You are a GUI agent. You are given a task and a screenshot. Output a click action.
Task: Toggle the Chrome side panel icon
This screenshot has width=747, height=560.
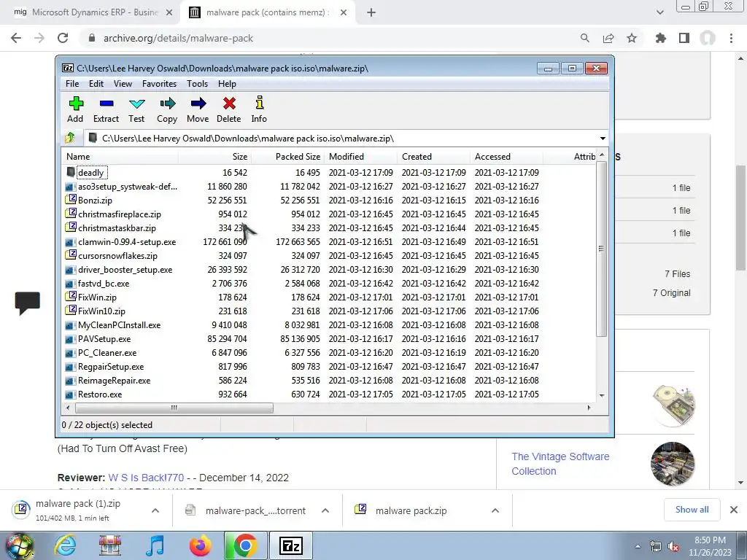tap(684, 38)
